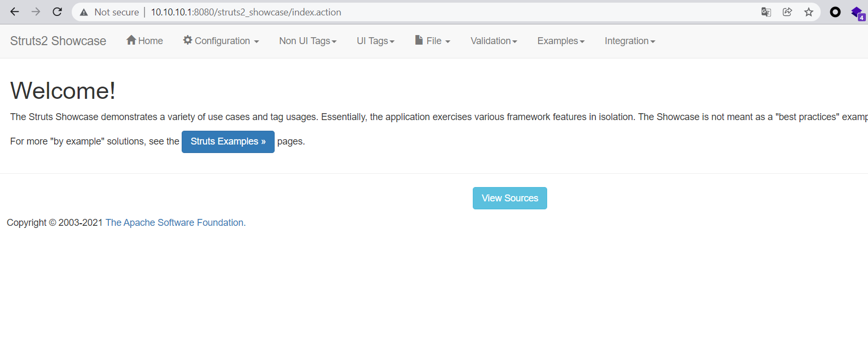868x339 pixels.
Task: Expand the Examples dropdown menu
Action: coord(561,41)
